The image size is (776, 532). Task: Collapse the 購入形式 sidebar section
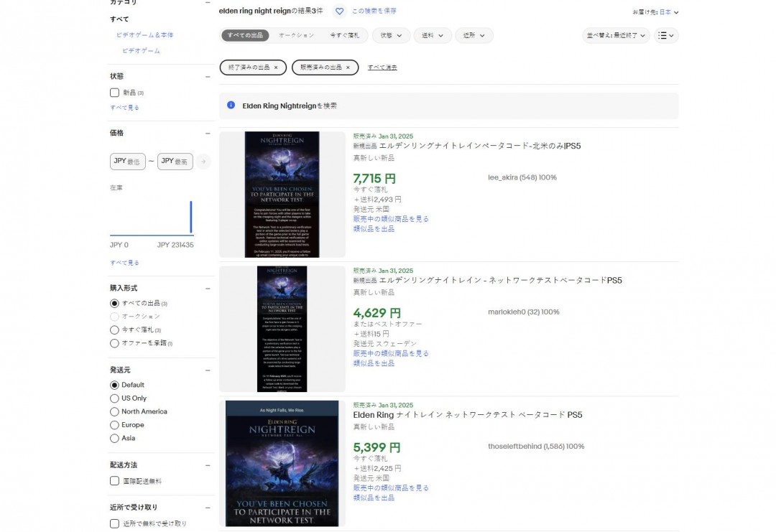tap(208, 288)
